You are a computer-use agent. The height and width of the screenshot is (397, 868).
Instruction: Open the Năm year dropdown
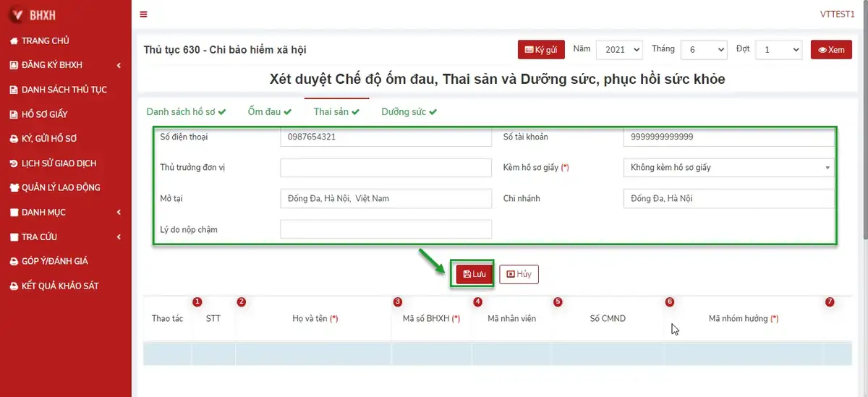tap(619, 50)
